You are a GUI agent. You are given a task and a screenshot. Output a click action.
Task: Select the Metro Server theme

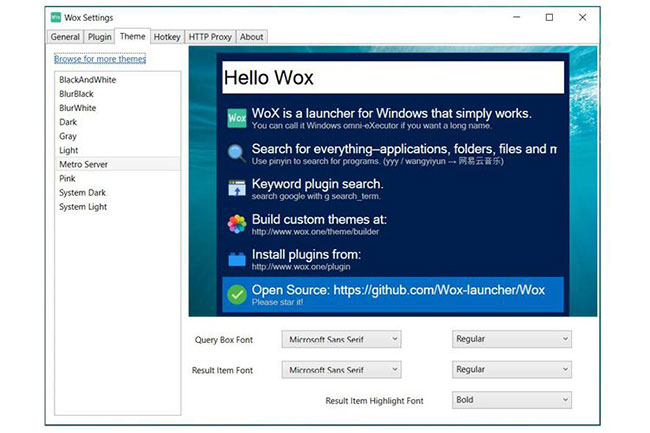coord(118,164)
